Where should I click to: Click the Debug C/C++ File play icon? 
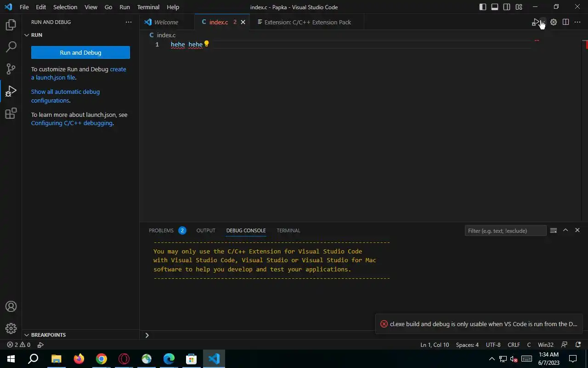[x=535, y=22]
